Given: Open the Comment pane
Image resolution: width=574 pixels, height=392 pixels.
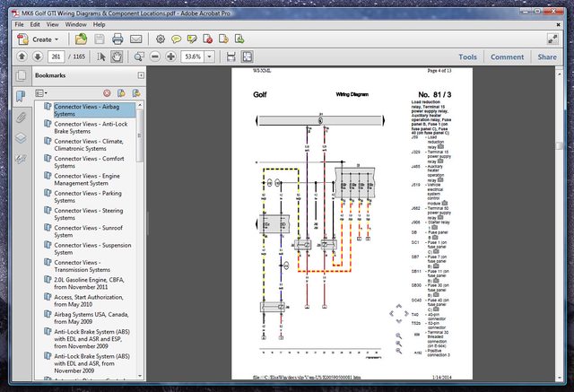Looking at the screenshot, I should (x=507, y=57).
